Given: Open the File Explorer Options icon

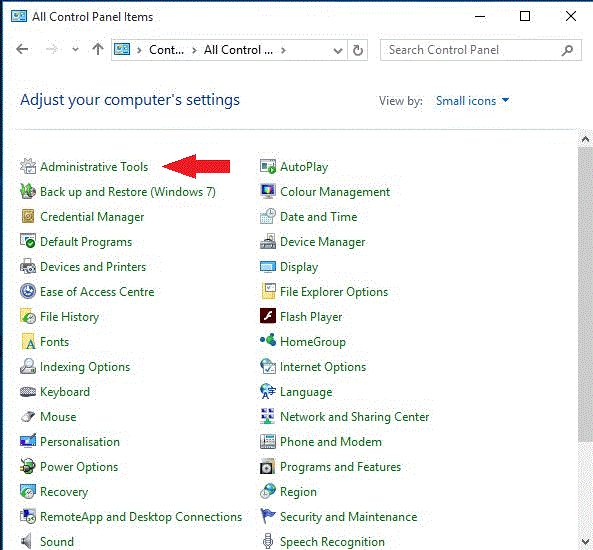Looking at the screenshot, I should pyautogui.click(x=268, y=291).
